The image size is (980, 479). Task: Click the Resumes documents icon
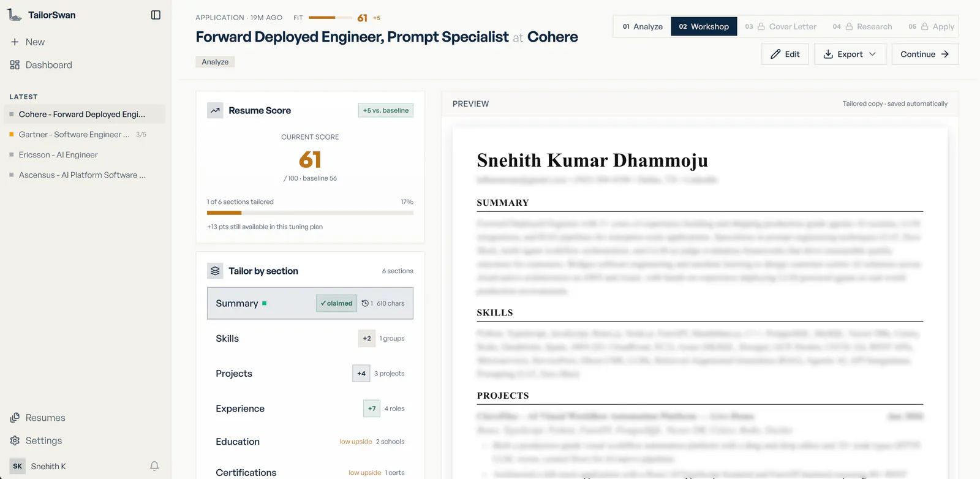tap(15, 418)
